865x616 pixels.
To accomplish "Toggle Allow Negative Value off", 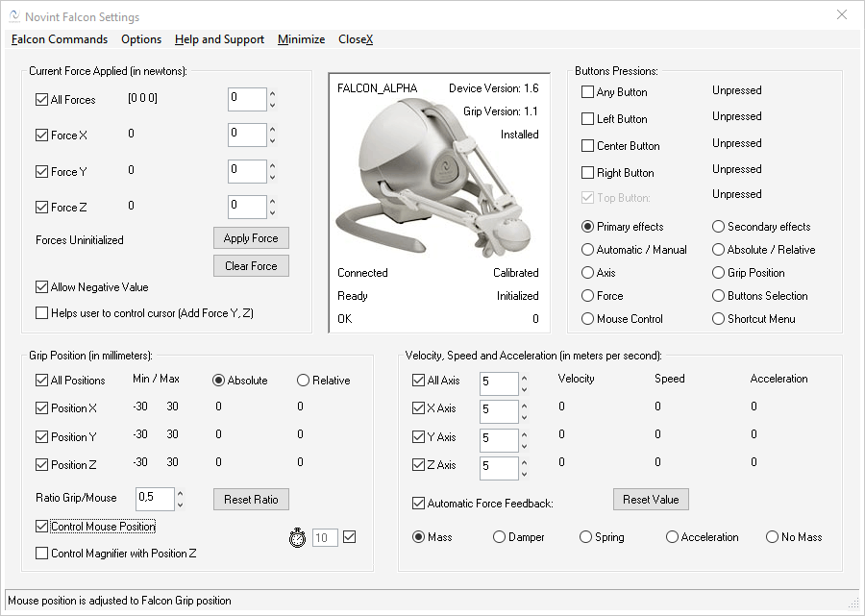I will pyautogui.click(x=40, y=286).
